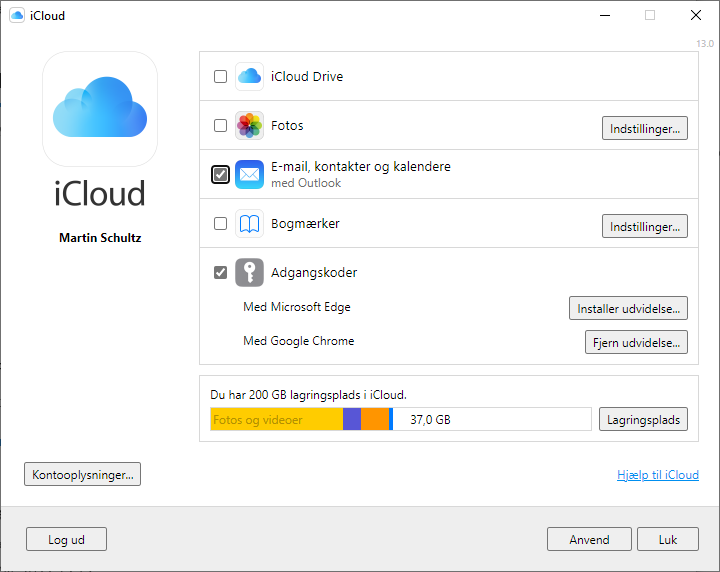The height and width of the screenshot is (572, 720).
Task: Click the Adgangskoder key icon
Action: point(249,273)
